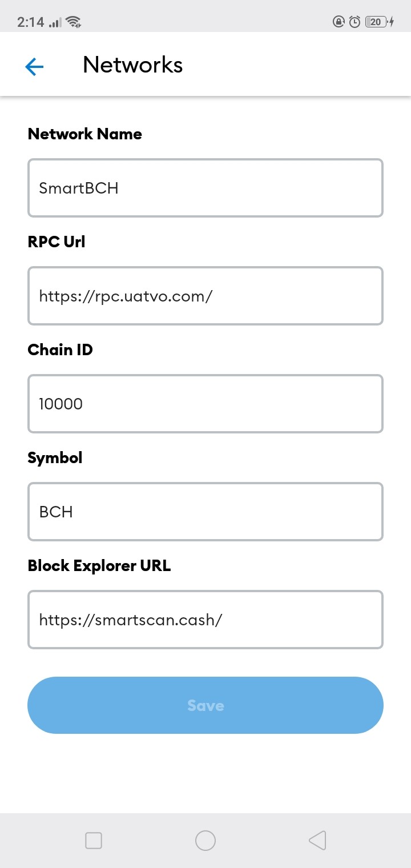Tap the Network Name label
This screenshot has height=868, width=411.
[85, 134]
